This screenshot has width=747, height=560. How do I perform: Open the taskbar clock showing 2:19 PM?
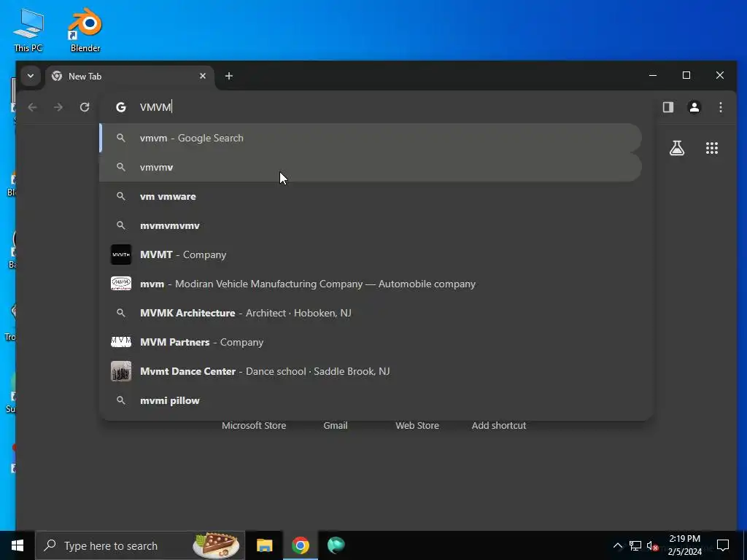coord(684,545)
